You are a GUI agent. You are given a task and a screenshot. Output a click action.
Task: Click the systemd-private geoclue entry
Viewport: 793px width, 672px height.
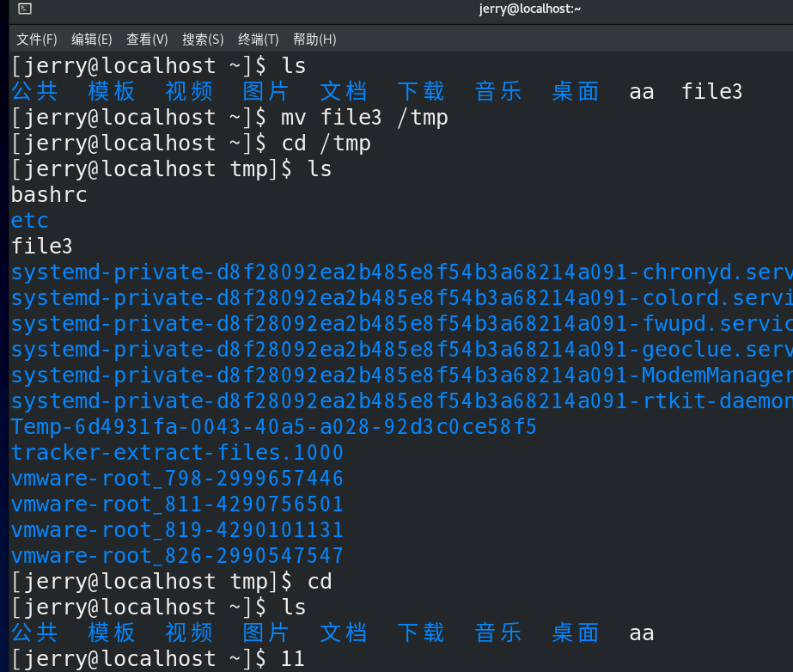click(x=401, y=350)
